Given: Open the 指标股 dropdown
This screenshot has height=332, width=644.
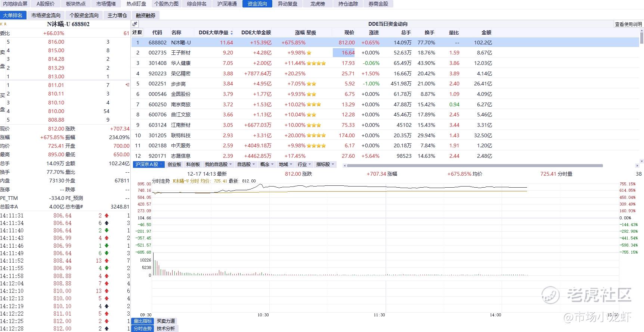Looking at the screenshot, I should pyautogui.click(x=325, y=165).
